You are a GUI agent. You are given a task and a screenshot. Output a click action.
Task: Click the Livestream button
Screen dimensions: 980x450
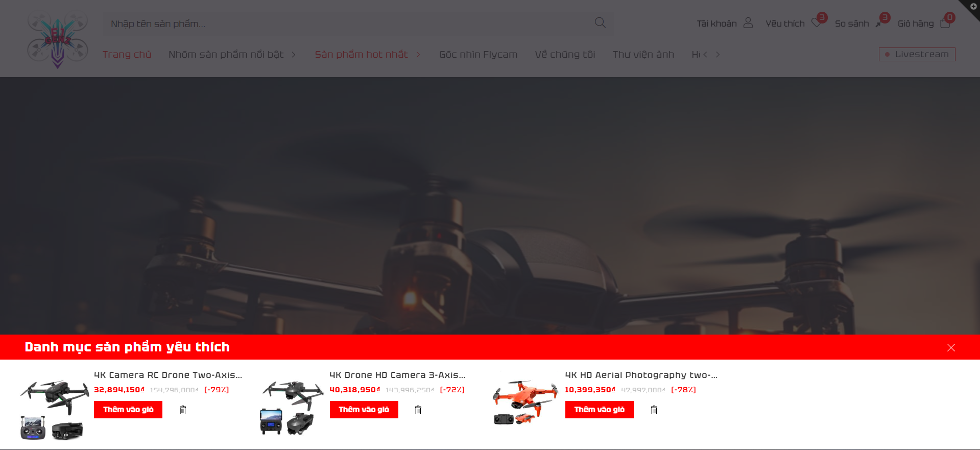tap(917, 55)
